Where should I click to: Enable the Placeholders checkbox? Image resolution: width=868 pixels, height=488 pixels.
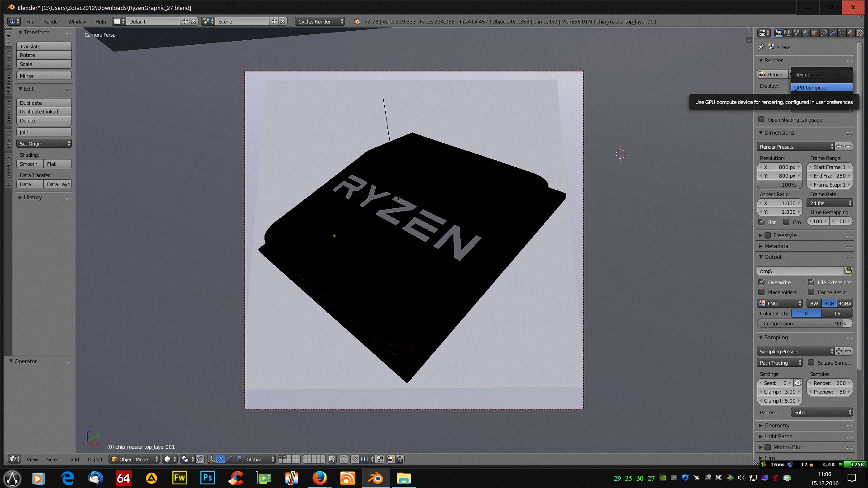pos(762,292)
